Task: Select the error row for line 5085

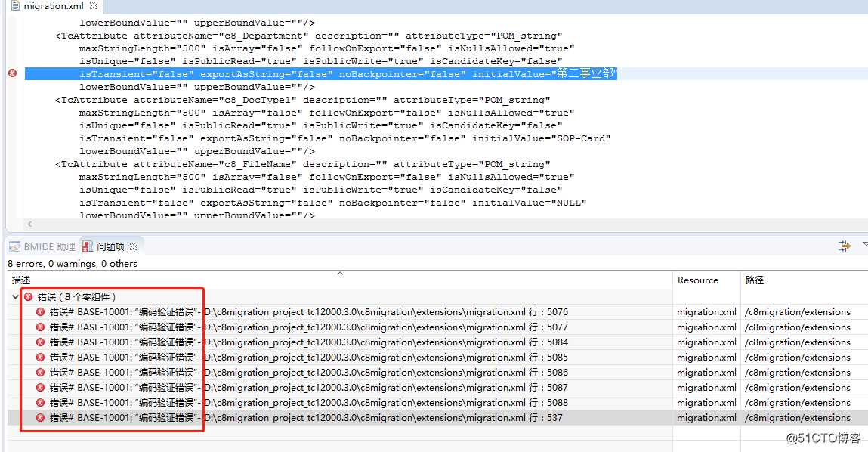Action: coord(437,358)
